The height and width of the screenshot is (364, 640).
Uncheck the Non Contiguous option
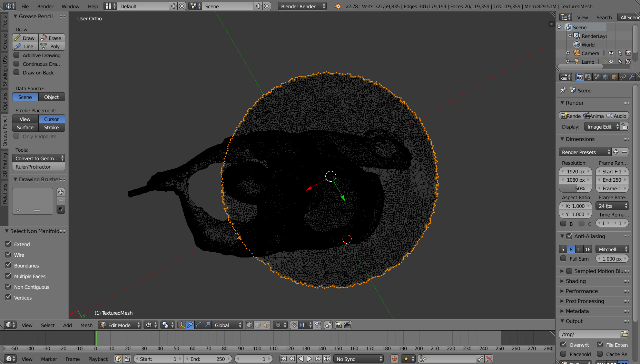8,286
